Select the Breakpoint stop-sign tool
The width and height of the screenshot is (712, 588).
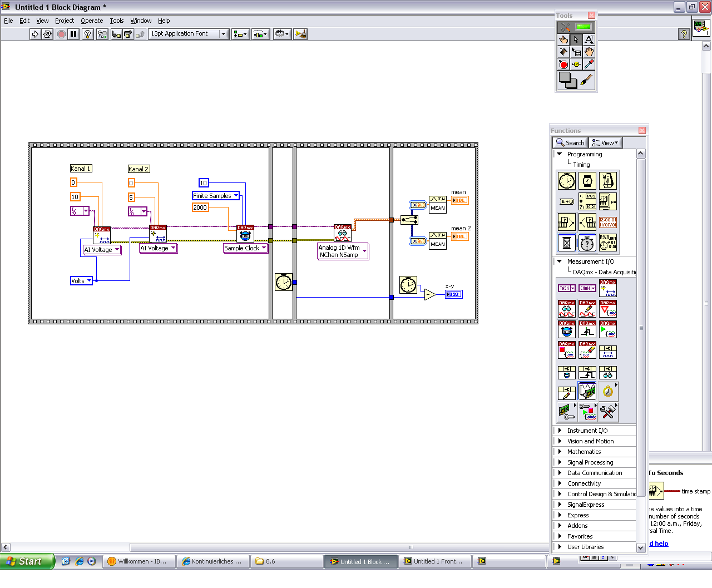(563, 65)
